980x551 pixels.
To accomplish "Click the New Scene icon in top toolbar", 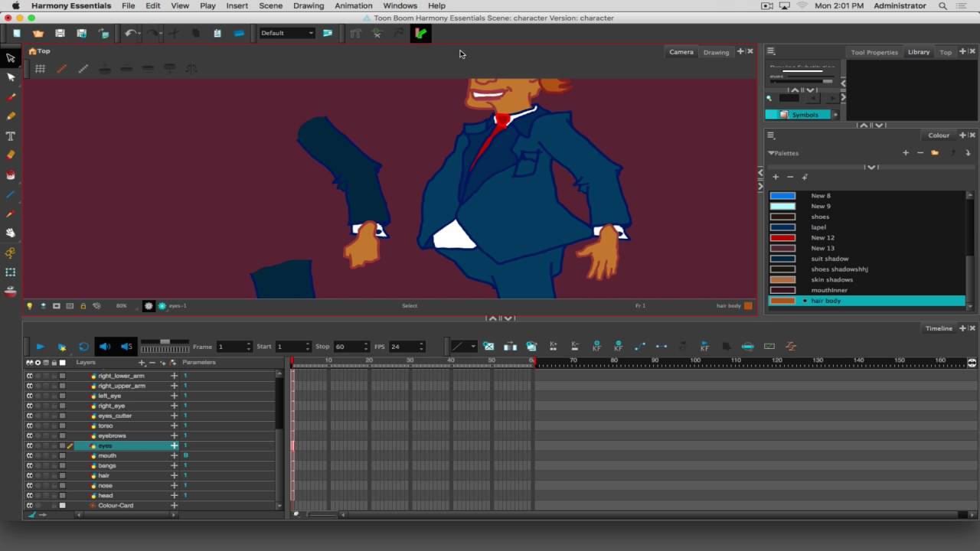I will coord(16,33).
